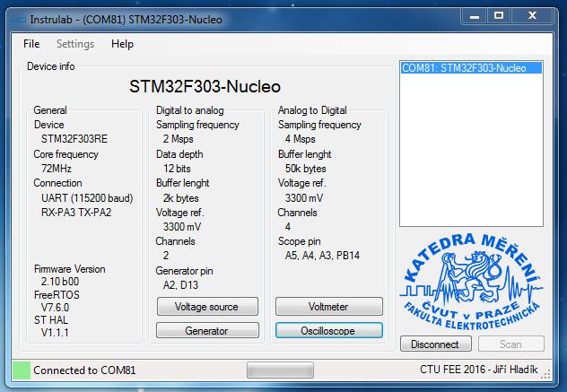
Task: Click generator pin value A2, D13
Action: click(x=180, y=285)
